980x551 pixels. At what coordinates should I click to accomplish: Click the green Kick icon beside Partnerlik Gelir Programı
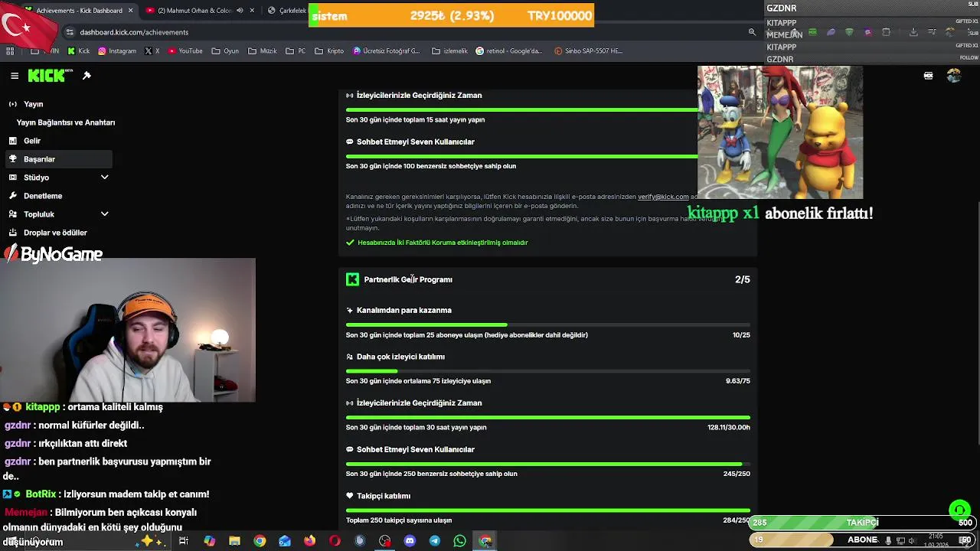(x=352, y=279)
